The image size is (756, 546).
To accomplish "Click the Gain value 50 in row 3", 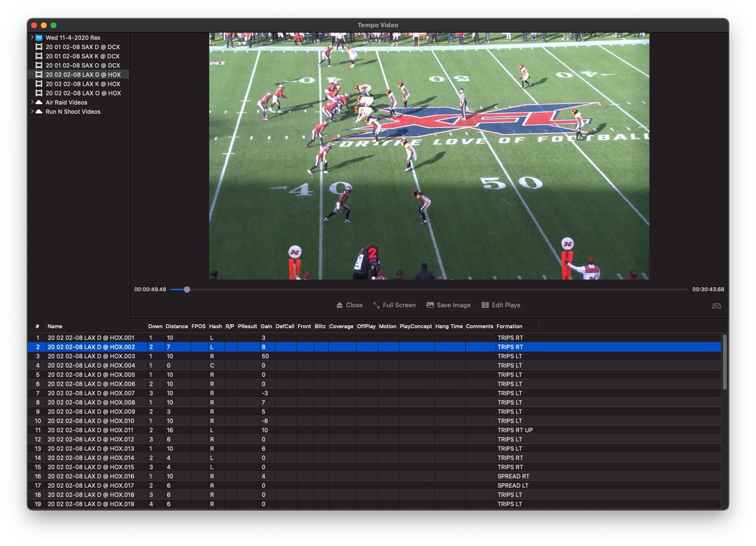I will click(265, 356).
